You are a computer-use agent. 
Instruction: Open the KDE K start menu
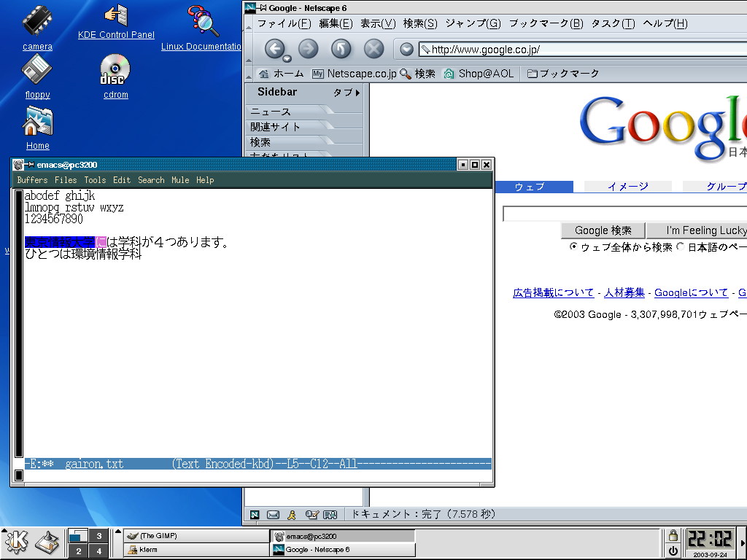pos(17,543)
